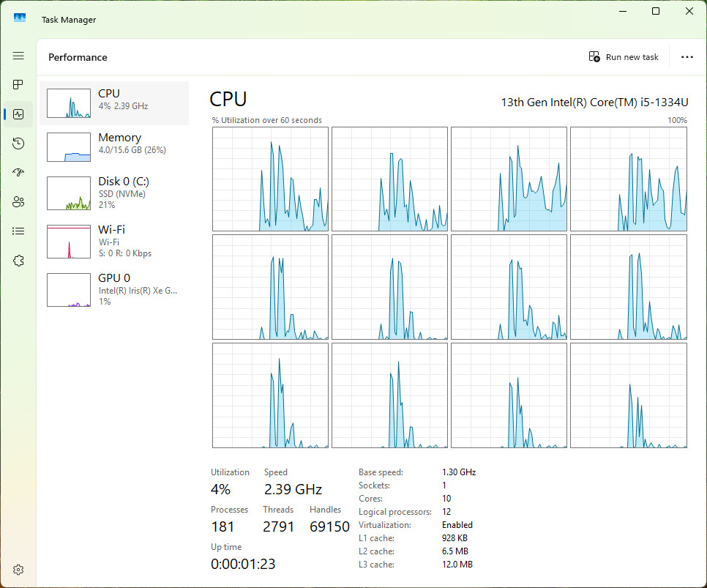Select the GPU 0 performance entry
This screenshot has width=707, height=588.
pos(114,290)
